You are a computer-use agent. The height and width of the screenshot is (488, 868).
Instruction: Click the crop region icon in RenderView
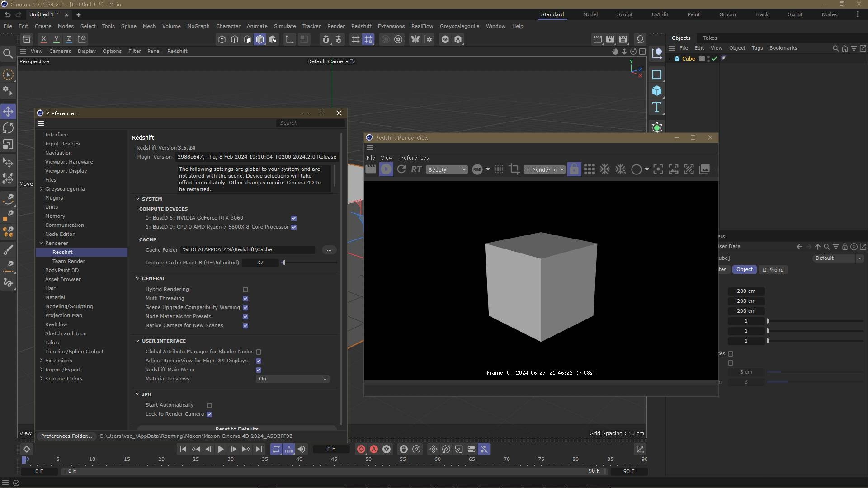click(x=514, y=169)
